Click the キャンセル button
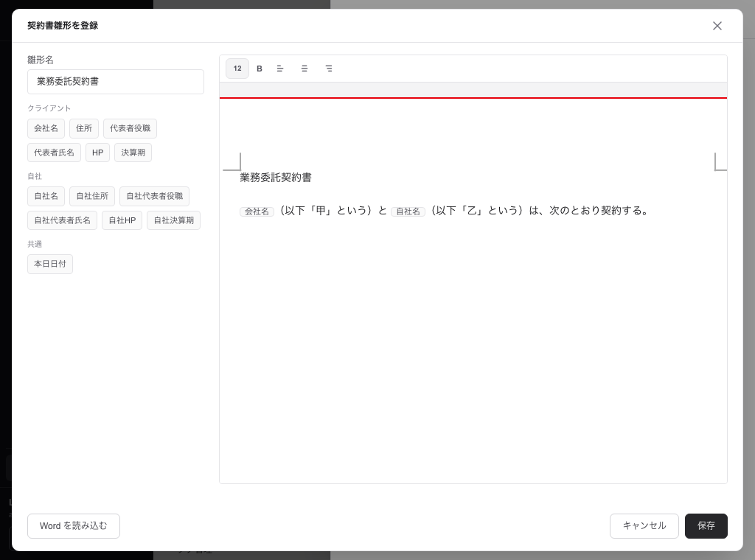 [644, 526]
